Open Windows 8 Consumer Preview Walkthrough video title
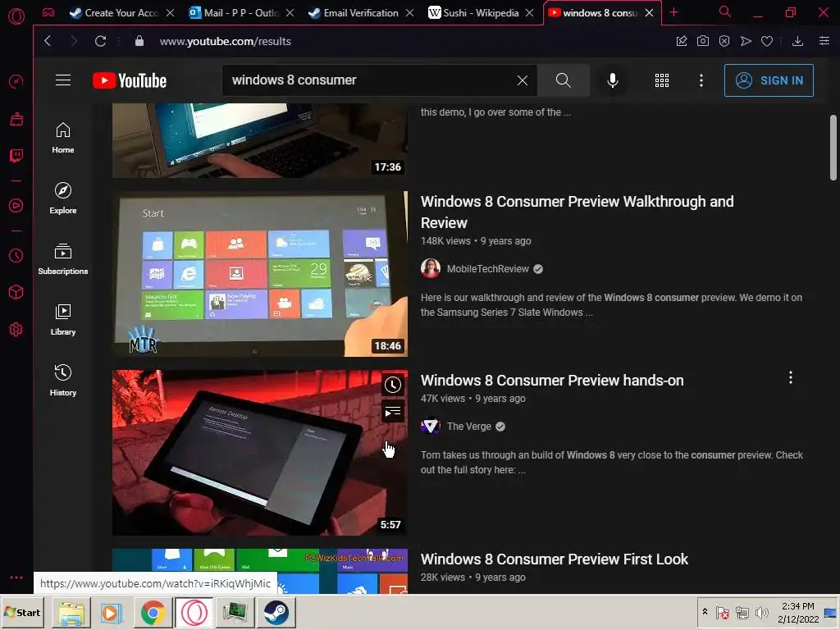Image resolution: width=840 pixels, height=630 pixels. (x=577, y=212)
